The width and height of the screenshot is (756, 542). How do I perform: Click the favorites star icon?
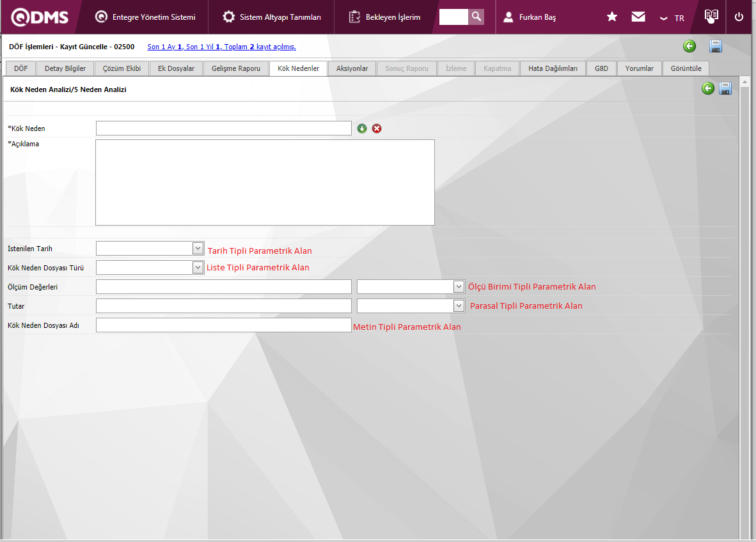tap(612, 17)
